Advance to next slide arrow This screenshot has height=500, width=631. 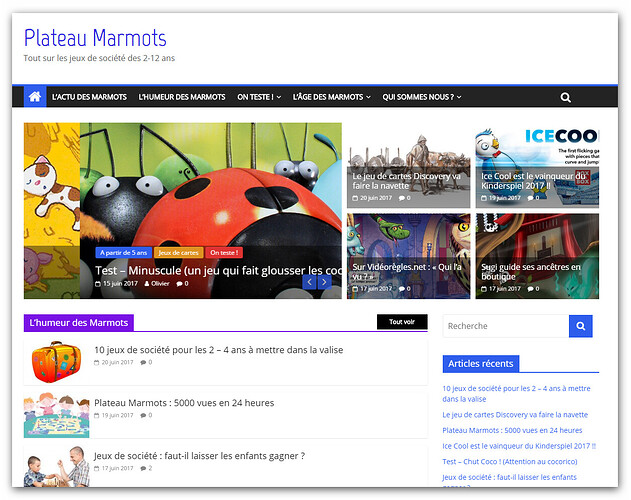click(324, 282)
